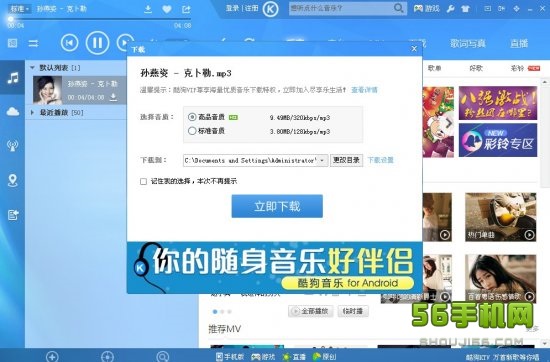
Task: Open the music note local list sidebar icon
Action: coord(13,78)
